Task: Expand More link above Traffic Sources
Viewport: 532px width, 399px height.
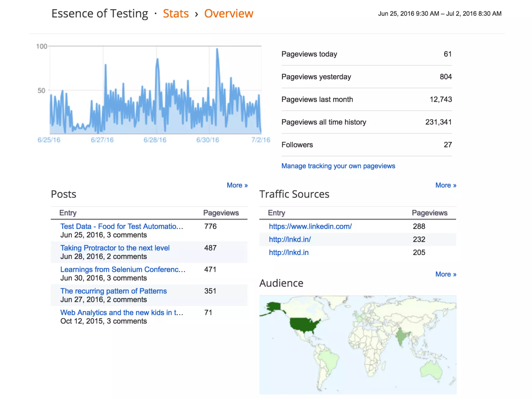Action: click(x=445, y=185)
